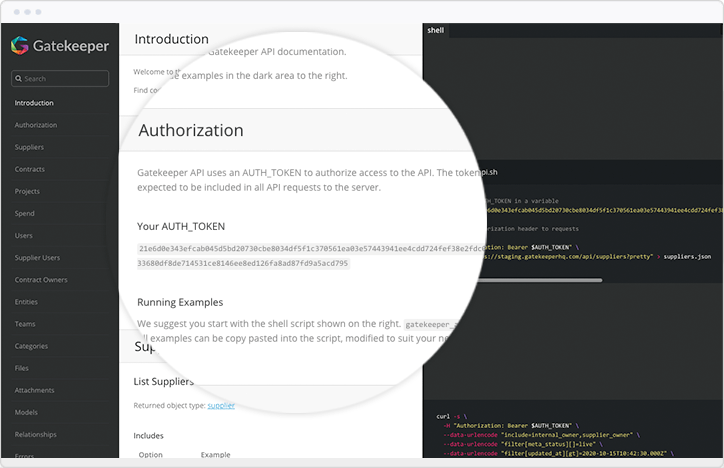Follow the supplier object type link
Image resolution: width=724 pixels, height=468 pixels.
click(221, 406)
